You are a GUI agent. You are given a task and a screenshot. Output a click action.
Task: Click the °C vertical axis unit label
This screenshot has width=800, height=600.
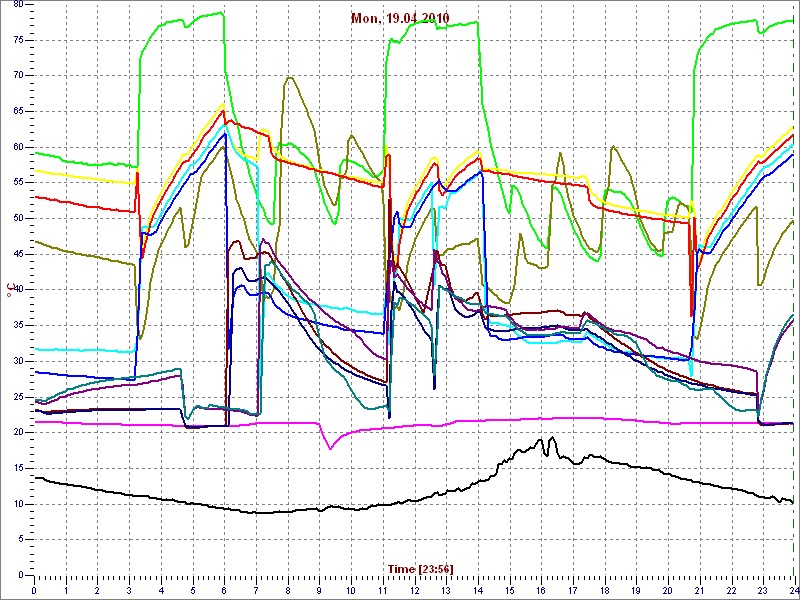pos(9,291)
